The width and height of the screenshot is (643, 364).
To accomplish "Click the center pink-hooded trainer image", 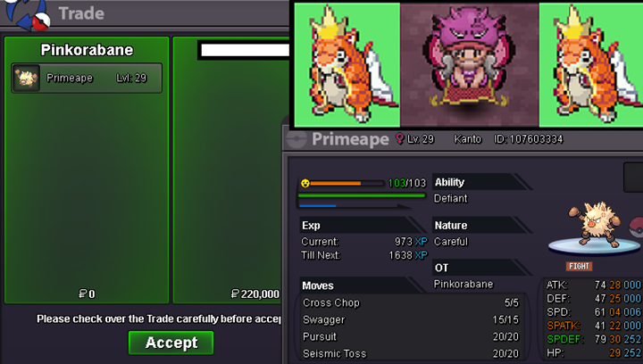I will pos(470,64).
